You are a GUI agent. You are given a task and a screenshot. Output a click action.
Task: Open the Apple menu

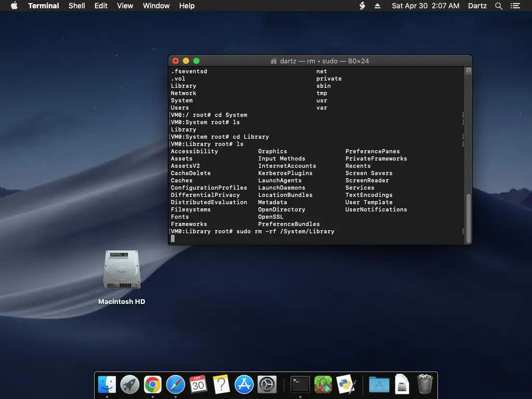click(x=14, y=6)
